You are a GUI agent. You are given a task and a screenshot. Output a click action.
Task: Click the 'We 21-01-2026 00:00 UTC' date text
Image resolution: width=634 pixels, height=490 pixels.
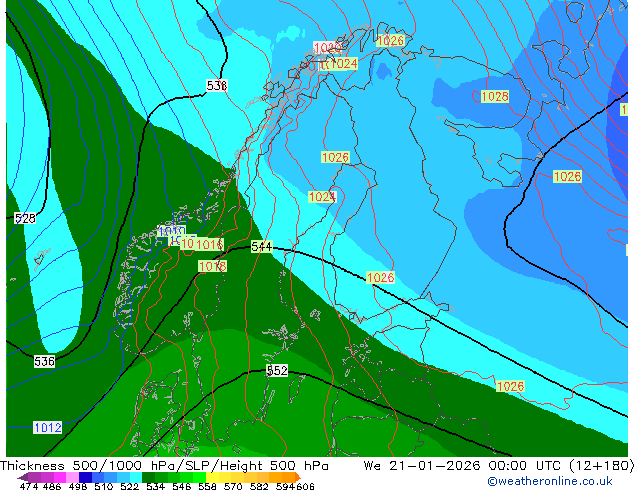pos(464,466)
